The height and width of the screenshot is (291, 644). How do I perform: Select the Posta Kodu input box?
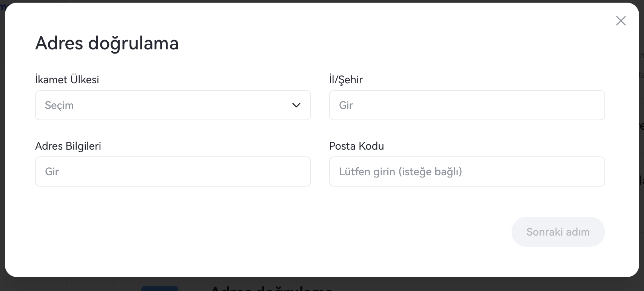[x=467, y=172]
